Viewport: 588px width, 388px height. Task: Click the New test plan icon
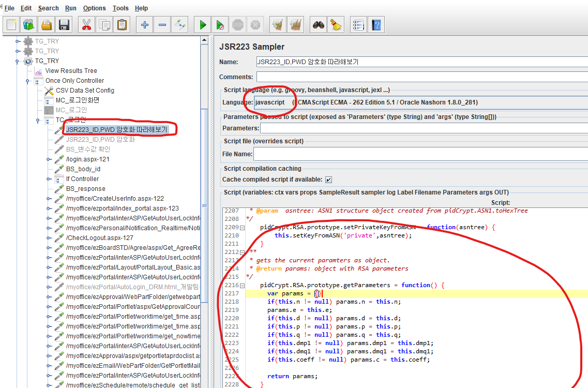coord(11,25)
